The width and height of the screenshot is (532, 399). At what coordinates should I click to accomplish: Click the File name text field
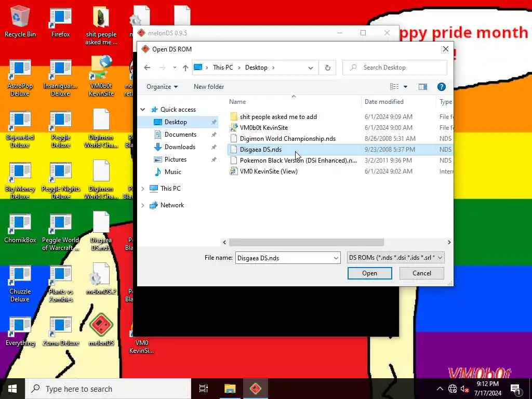284,258
